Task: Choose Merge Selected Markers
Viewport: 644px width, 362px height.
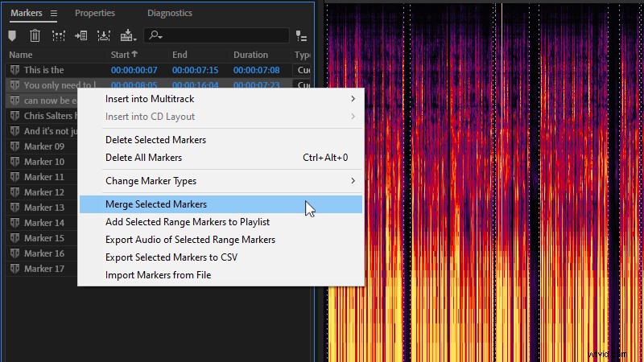Action: (x=221, y=204)
